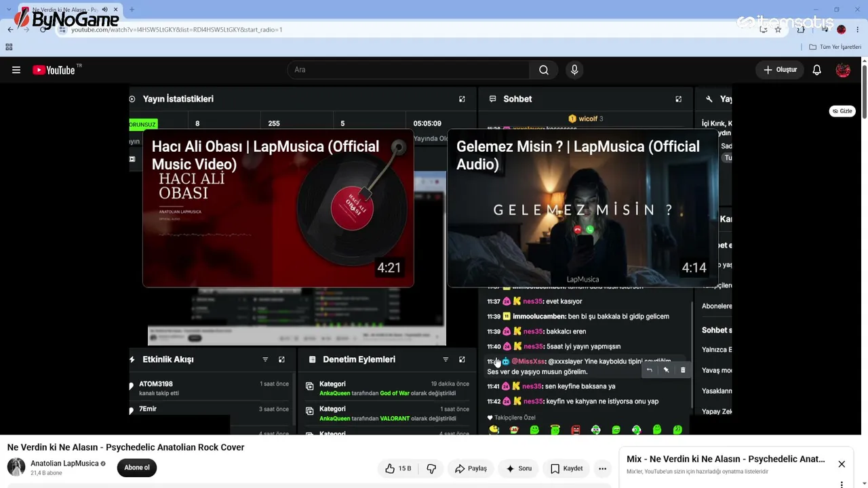Select the 05:05:09 stream duration value
868x488 pixels.
427,123
